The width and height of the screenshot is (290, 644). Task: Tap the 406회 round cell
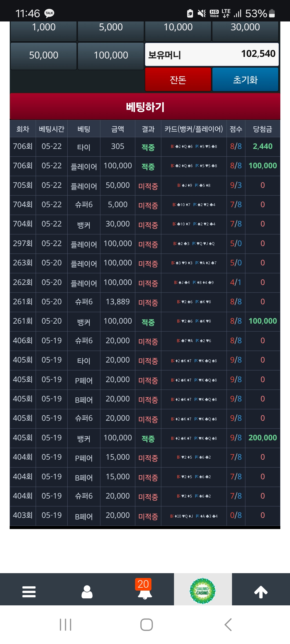pyautogui.click(x=23, y=341)
